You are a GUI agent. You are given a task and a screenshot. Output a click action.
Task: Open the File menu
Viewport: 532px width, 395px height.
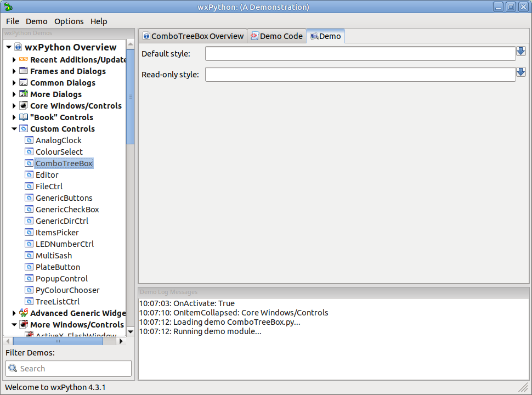[13, 21]
